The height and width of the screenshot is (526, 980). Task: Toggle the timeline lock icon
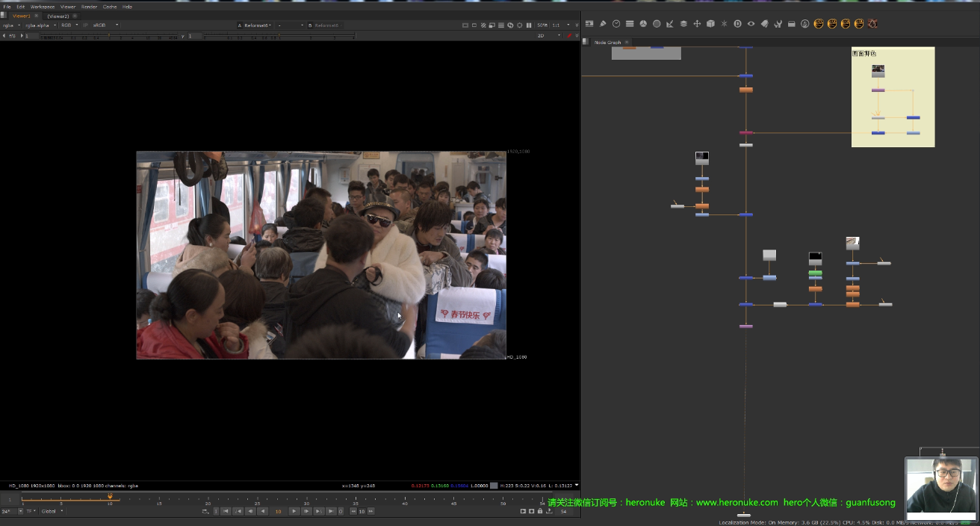point(540,511)
